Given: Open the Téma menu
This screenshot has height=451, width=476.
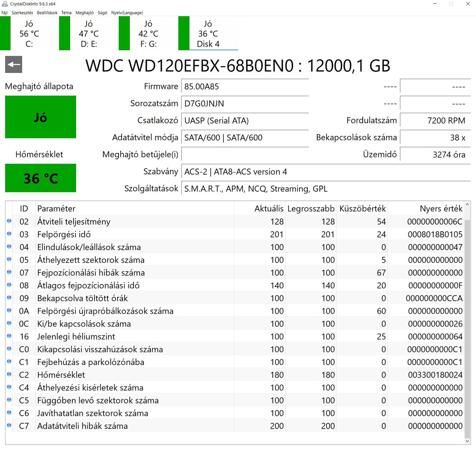Looking at the screenshot, I should (66, 13).
